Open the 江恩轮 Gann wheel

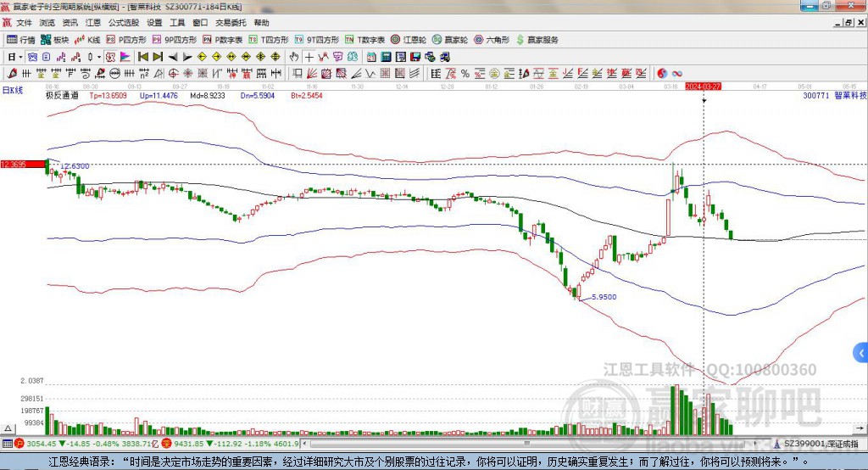tap(409, 40)
